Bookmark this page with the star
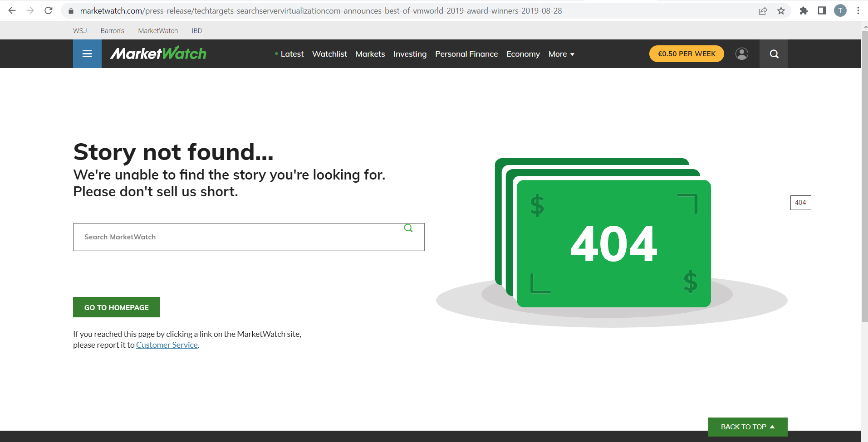This screenshot has height=442, width=868. 781,10
